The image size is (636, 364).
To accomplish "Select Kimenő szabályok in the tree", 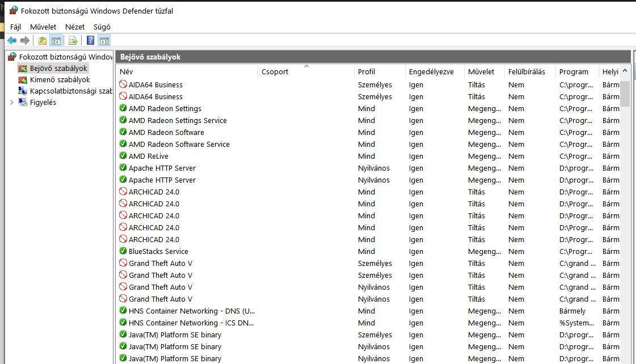I will [x=60, y=79].
